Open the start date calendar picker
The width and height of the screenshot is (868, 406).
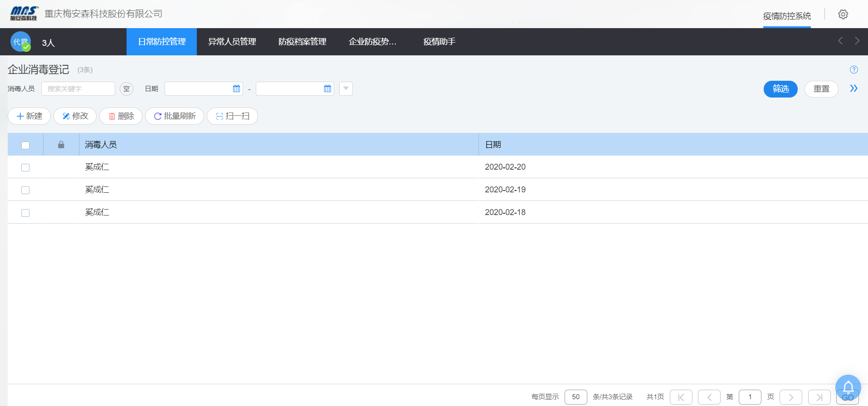(236, 89)
